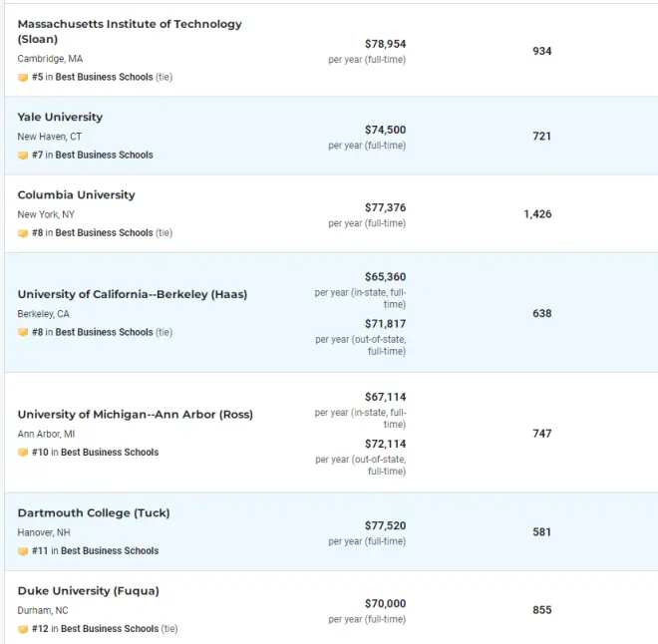Click #7 in Best Business Schools ranking link

pos(93,155)
